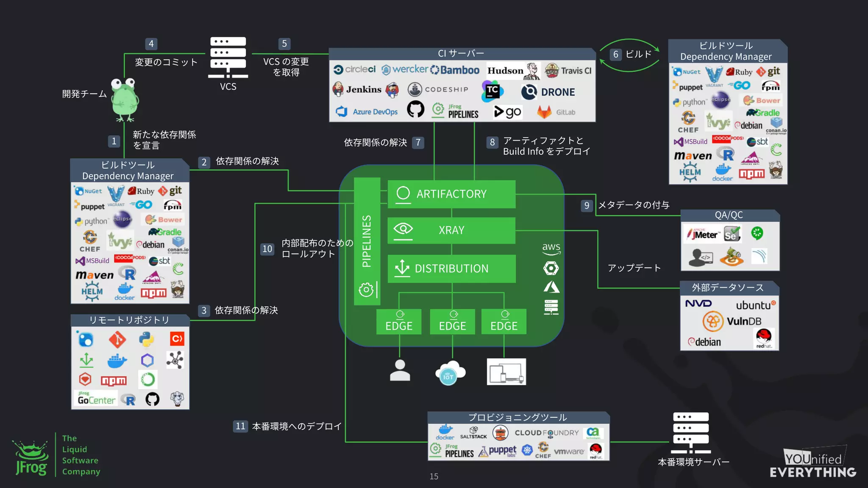The width and height of the screenshot is (868, 488).
Task: Click the vertical PIPELINES bar
Action: point(367,241)
